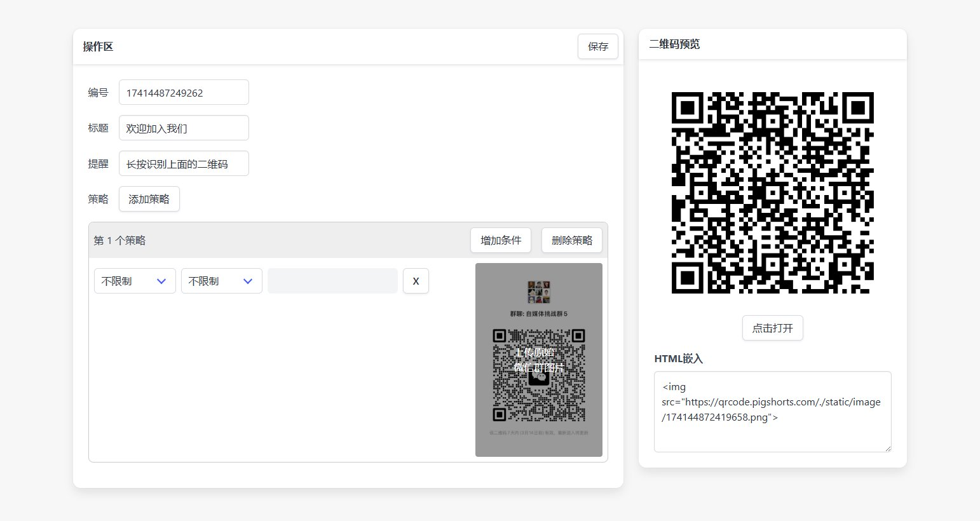
Task: Remove the condition with the X button
Action: 416,281
